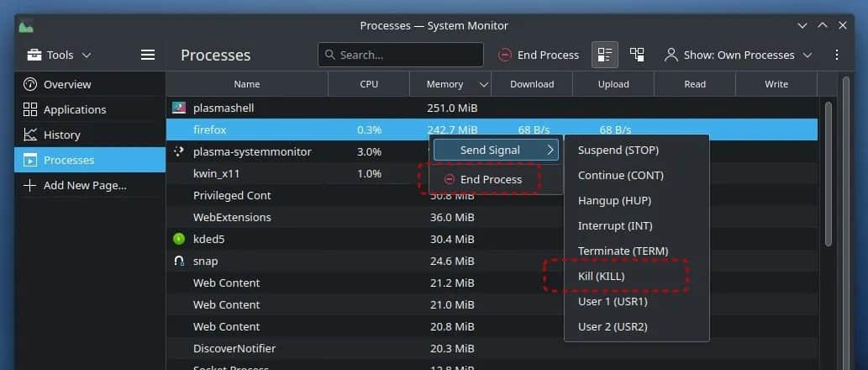Switch to list view mode icon

click(x=604, y=55)
